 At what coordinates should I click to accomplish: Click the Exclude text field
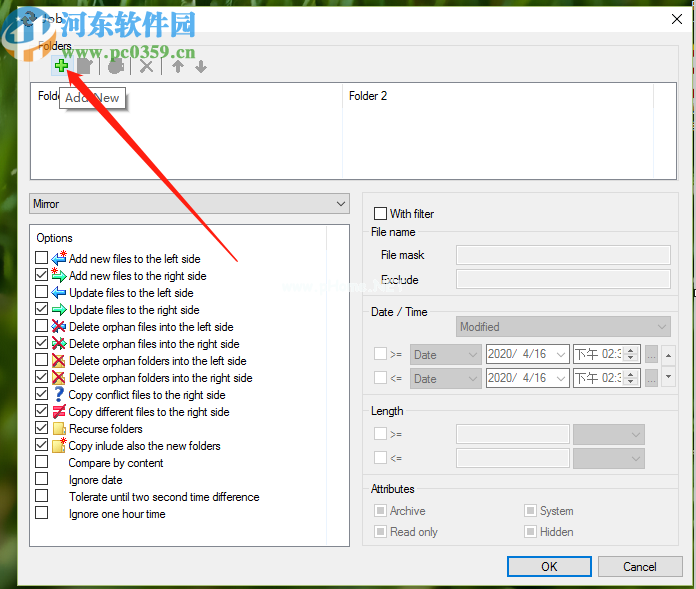point(563,279)
